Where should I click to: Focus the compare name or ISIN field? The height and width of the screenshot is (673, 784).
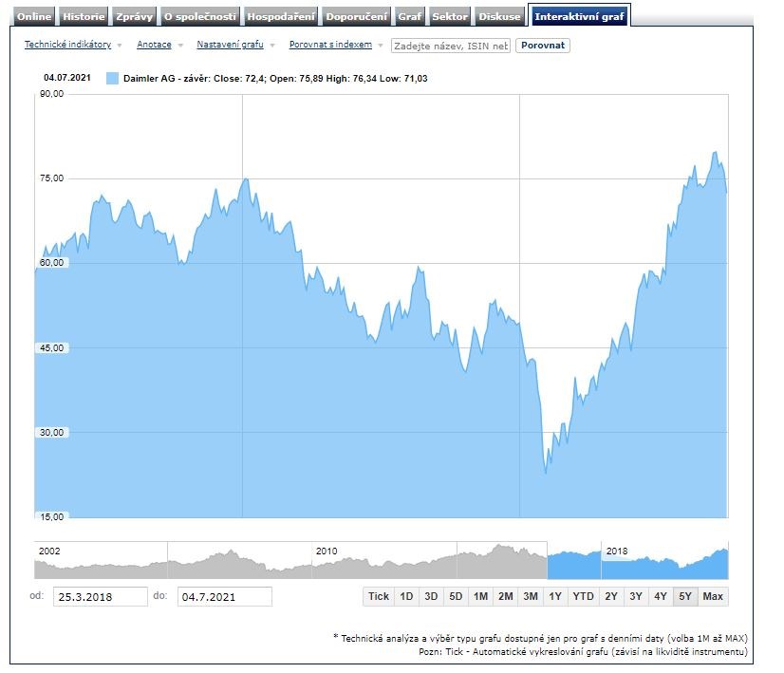pyautogui.click(x=451, y=45)
